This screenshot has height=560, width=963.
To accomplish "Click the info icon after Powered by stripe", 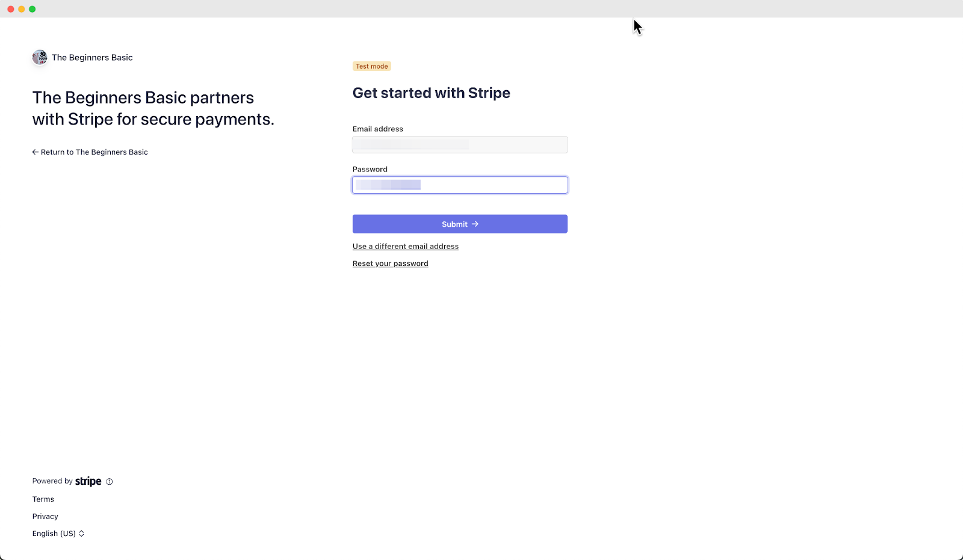I will click(109, 481).
